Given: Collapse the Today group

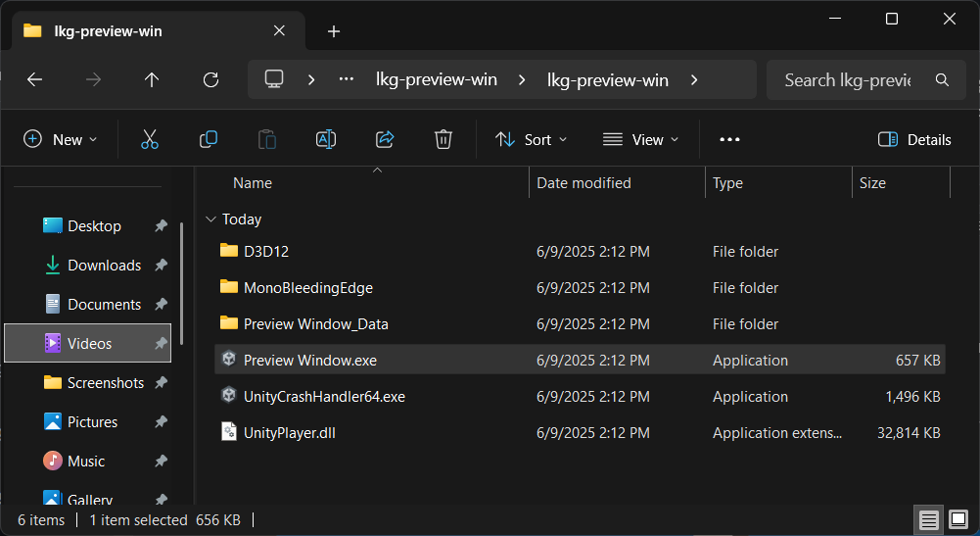Looking at the screenshot, I should tap(210, 219).
